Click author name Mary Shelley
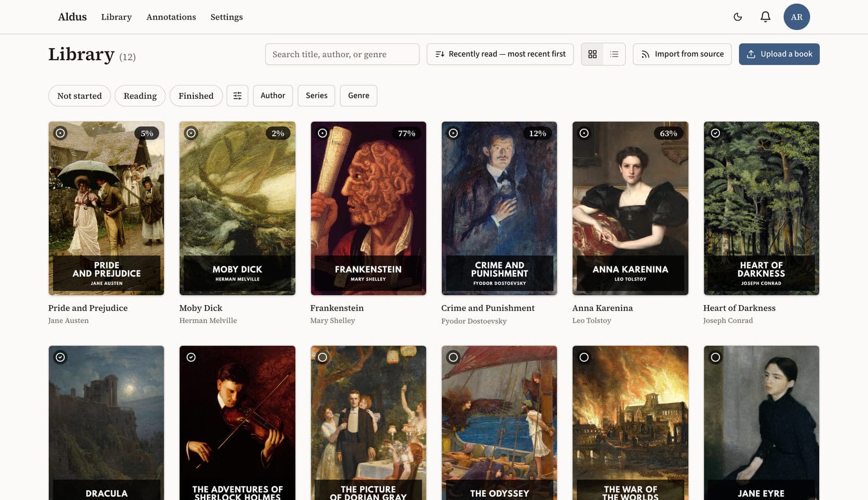The height and width of the screenshot is (500, 868). coord(333,320)
